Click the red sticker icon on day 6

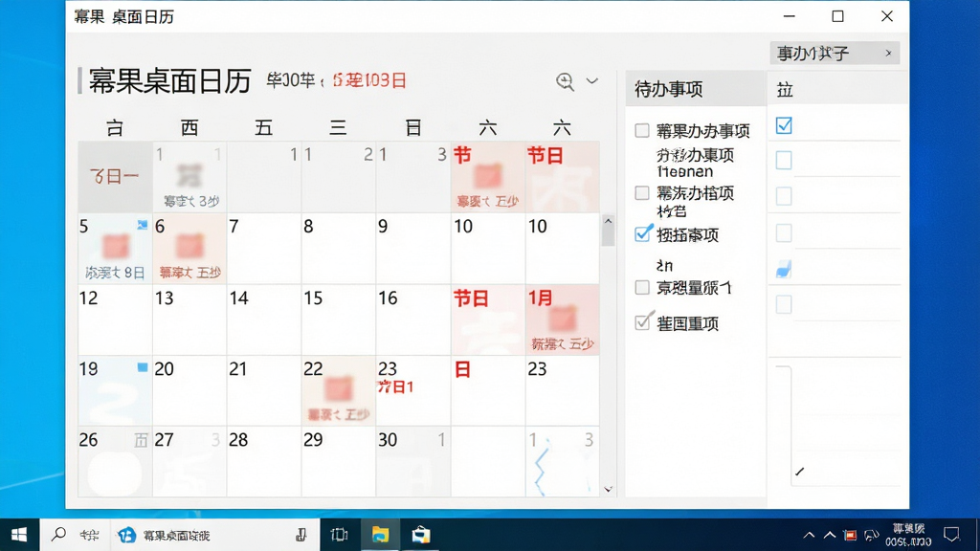(190, 246)
